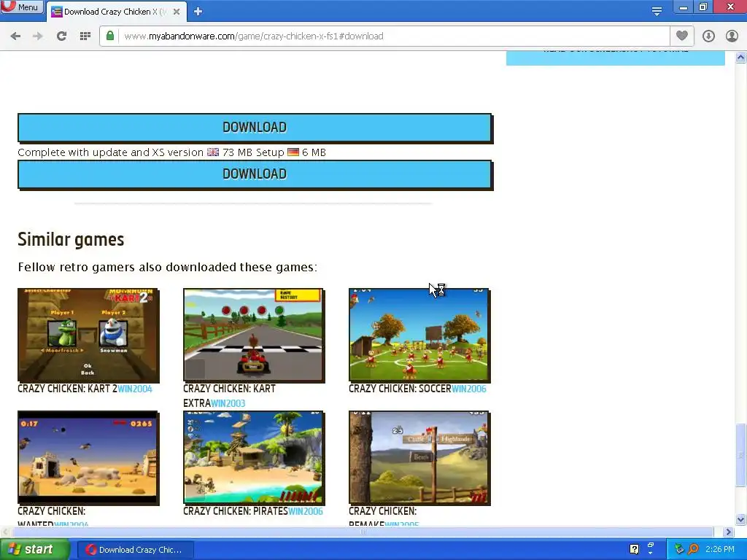
Task: Open the Speed Dial grid icon
Action: [x=85, y=36]
